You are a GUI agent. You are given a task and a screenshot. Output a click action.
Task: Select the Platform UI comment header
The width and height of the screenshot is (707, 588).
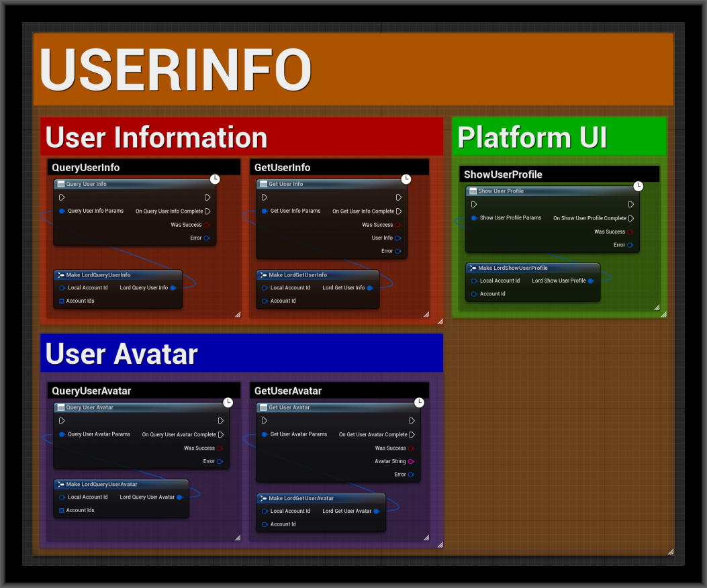pyautogui.click(x=559, y=137)
